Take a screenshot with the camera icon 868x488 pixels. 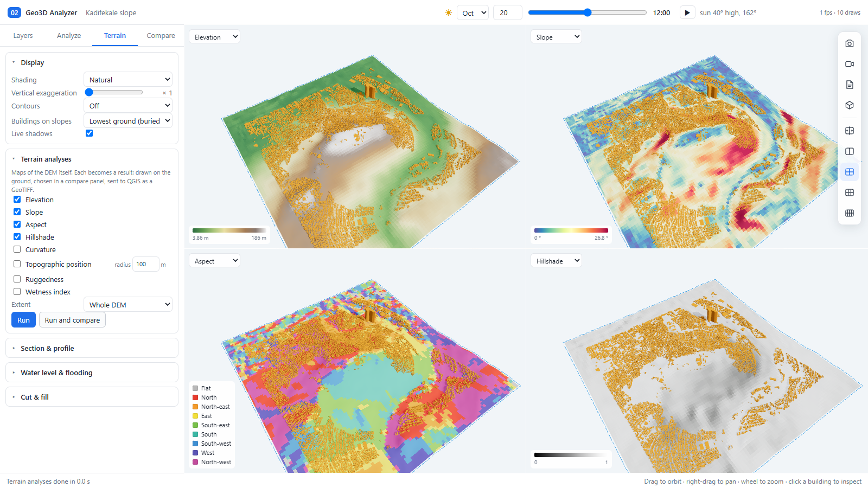coord(850,43)
